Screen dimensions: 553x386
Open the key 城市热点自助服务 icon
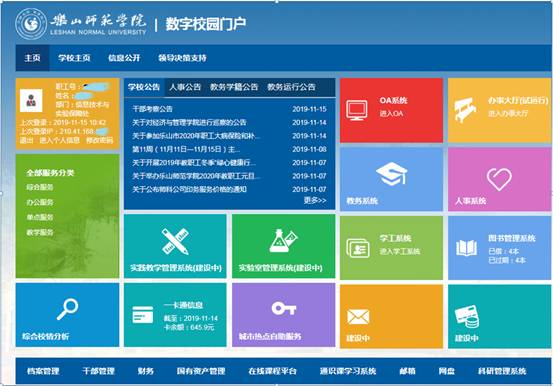[x=284, y=308]
